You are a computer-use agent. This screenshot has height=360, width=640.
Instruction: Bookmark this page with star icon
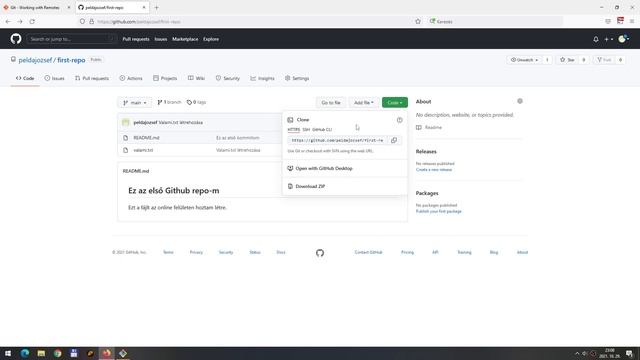[418, 21]
